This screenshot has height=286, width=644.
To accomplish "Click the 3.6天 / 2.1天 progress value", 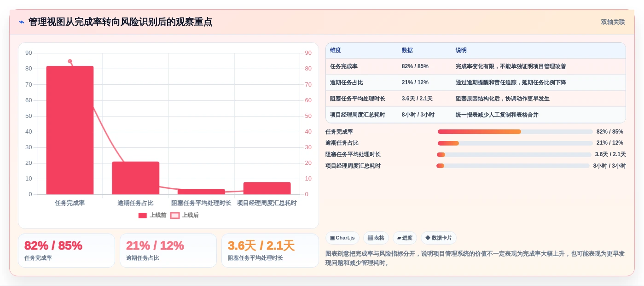I will [610, 154].
